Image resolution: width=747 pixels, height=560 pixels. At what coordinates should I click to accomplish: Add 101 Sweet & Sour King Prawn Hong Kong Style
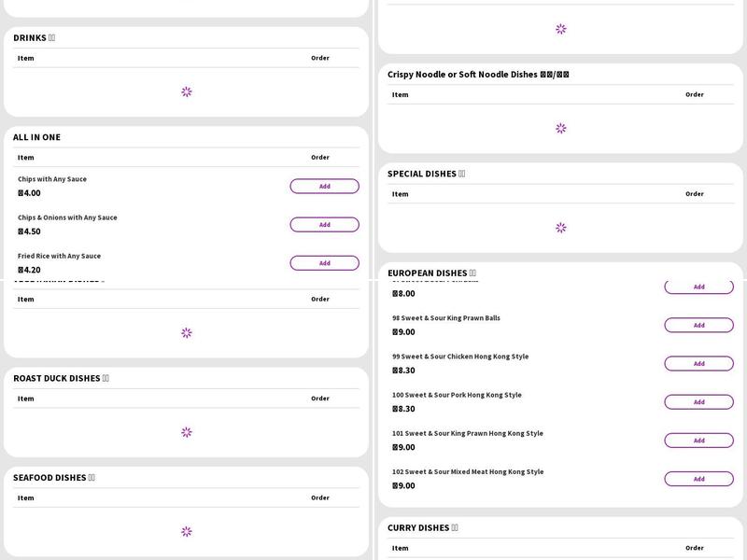(698, 441)
